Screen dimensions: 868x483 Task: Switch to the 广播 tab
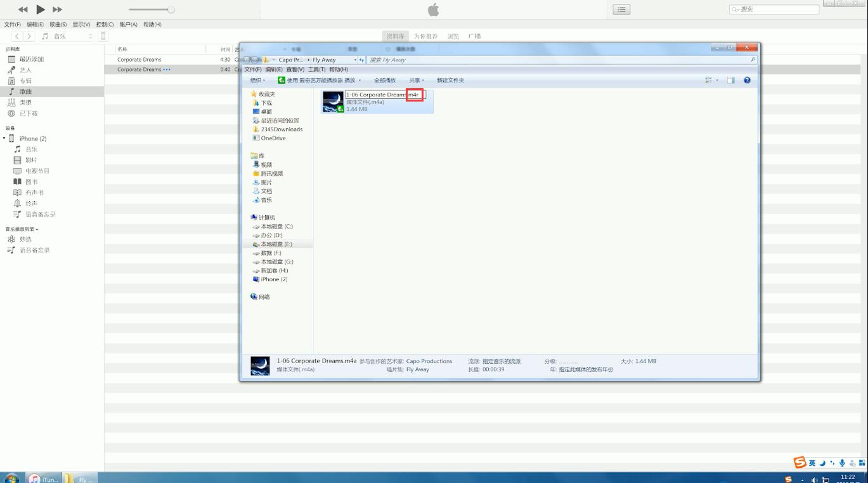[x=474, y=36]
